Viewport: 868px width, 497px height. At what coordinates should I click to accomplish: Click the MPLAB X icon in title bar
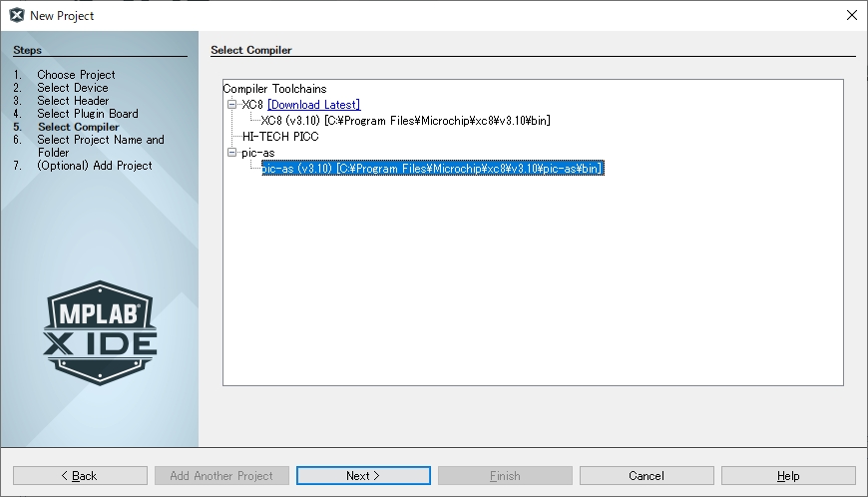click(x=16, y=15)
